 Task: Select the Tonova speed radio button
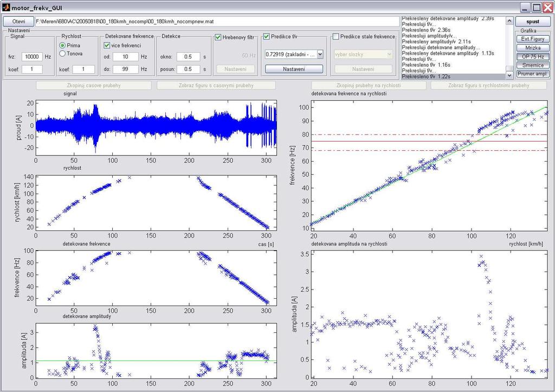coord(62,54)
